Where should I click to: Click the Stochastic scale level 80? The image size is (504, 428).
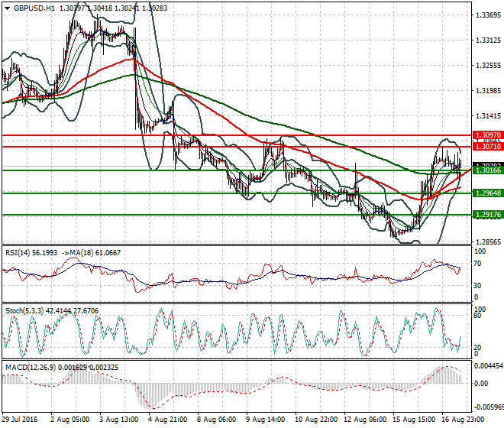pyautogui.click(x=478, y=315)
